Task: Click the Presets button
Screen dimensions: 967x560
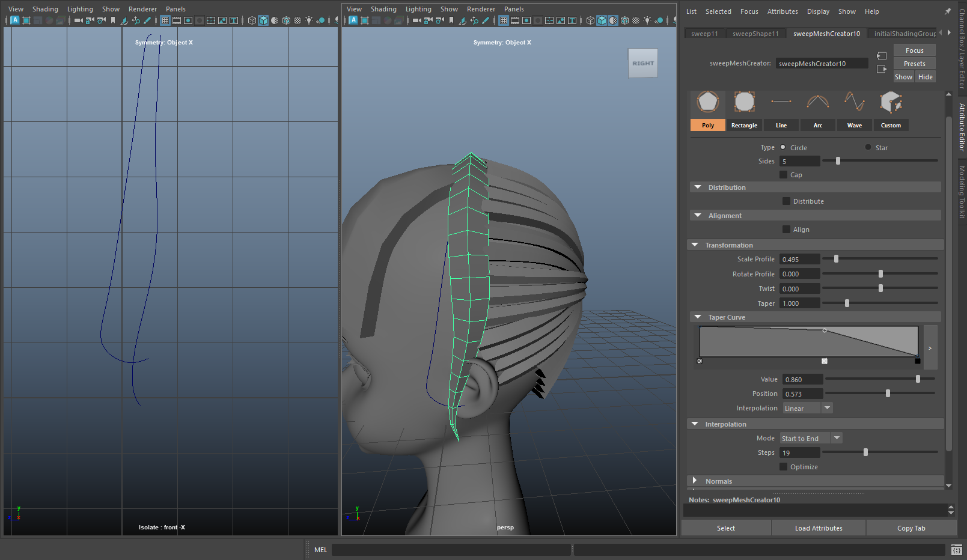Action: [x=914, y=64]
